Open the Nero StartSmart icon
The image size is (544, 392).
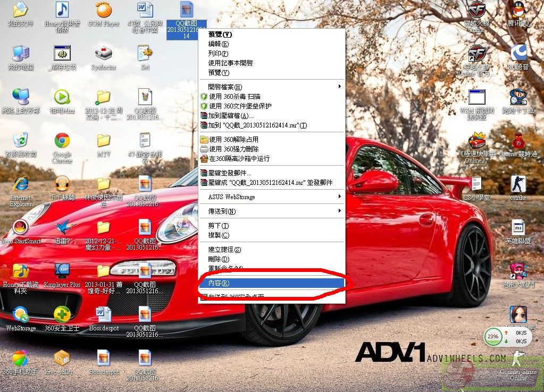pos(20,228)
